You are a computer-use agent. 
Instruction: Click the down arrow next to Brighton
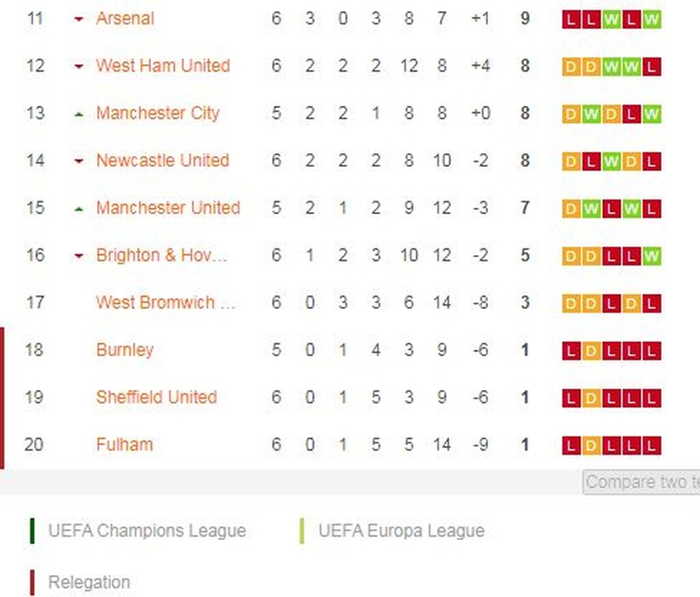[x=79, y=256]
